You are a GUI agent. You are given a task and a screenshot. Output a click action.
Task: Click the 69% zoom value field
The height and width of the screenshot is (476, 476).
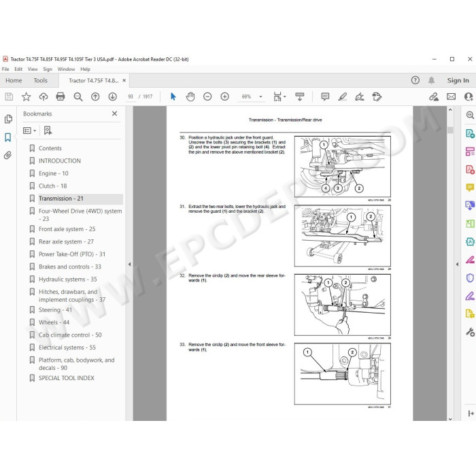(x=246, y=97)
